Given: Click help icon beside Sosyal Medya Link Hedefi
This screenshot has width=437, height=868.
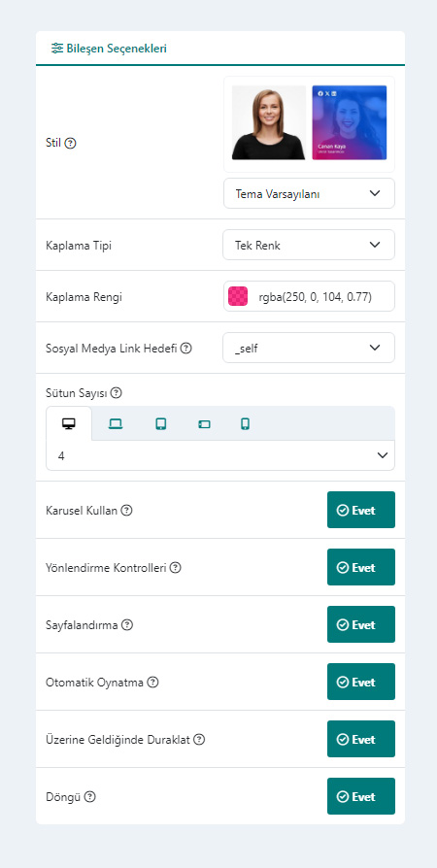Looking at the screenshot, I should [x=186, y=349].
